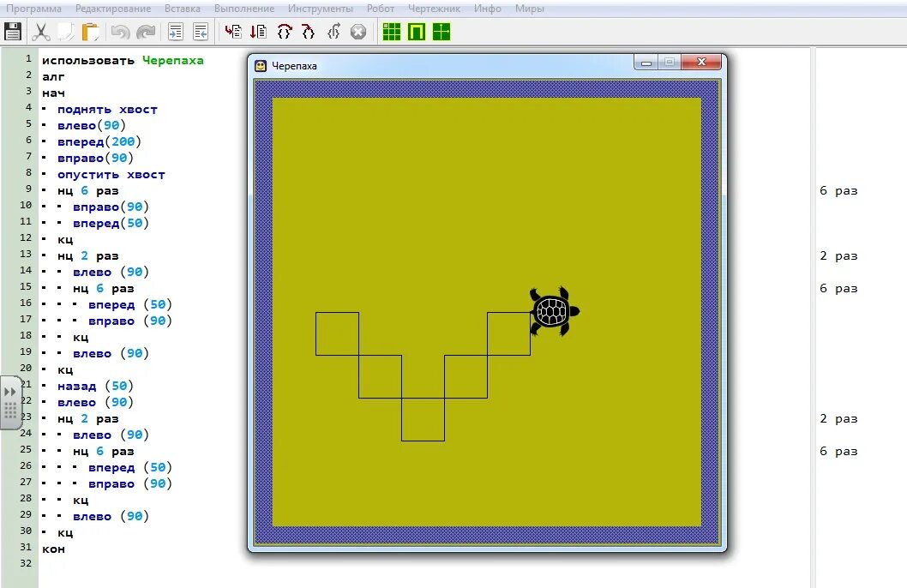Image resolution: width=907 pixels, height=588 pixels.
Task: Click 'нц 2 раз' on line 23
Action: pos(88,418)
